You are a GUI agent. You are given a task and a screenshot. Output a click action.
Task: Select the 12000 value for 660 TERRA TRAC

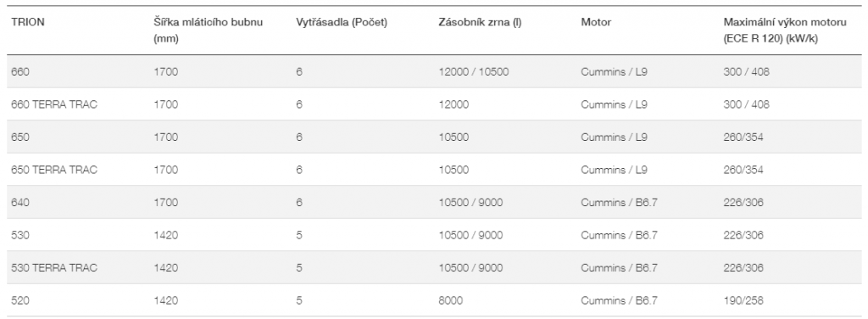point(453,104)
